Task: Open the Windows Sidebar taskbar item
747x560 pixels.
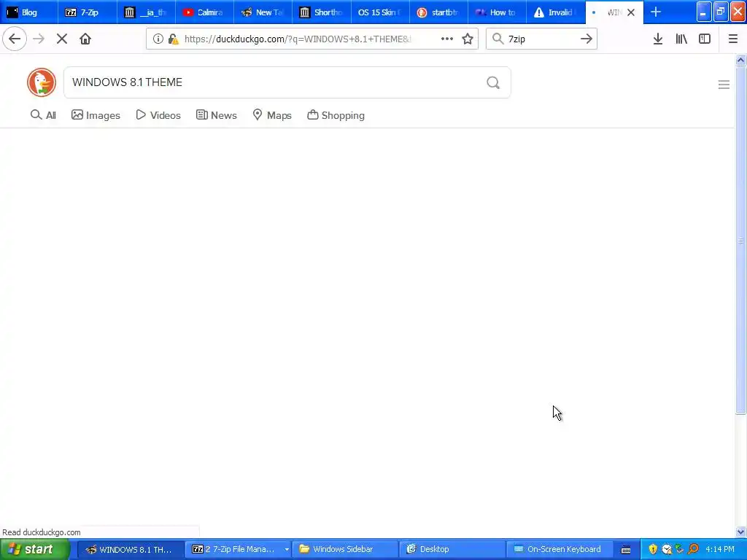Action: pyautogui.click(x=345, y=550)
